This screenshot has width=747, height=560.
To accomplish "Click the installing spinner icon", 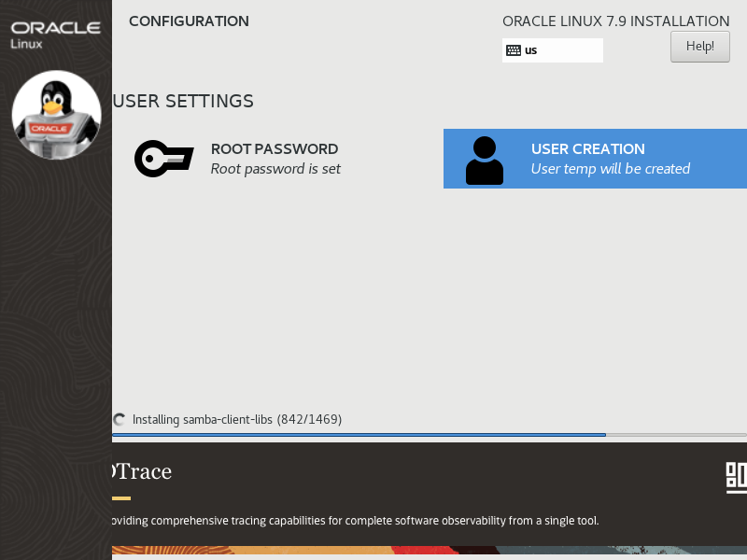I will point(120,419).
